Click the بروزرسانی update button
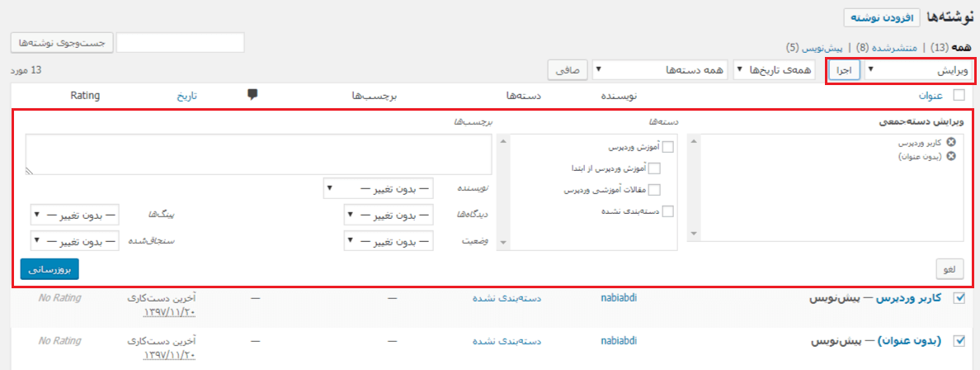 49,269
